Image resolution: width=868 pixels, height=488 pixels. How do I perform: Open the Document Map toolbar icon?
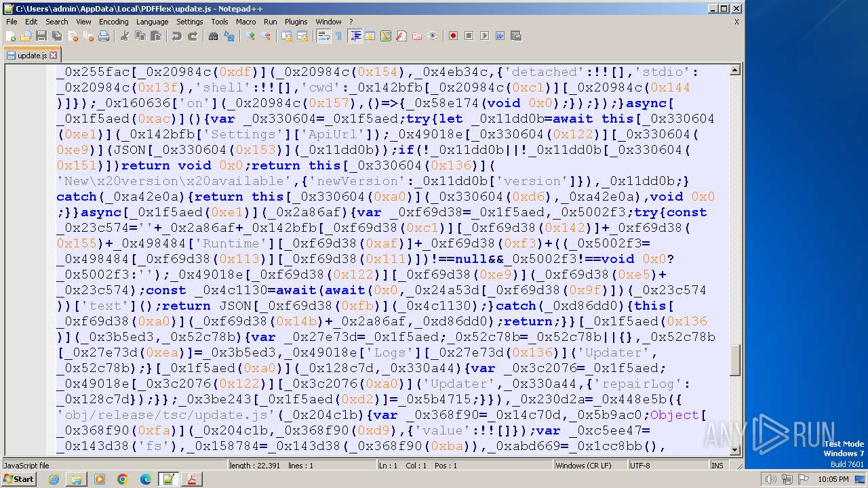click(386, 36)
